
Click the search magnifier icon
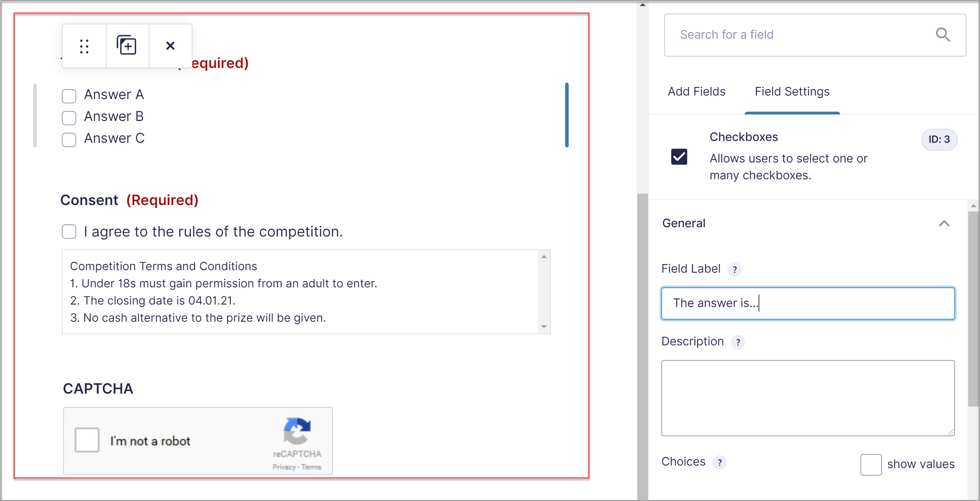coord(943,35)
